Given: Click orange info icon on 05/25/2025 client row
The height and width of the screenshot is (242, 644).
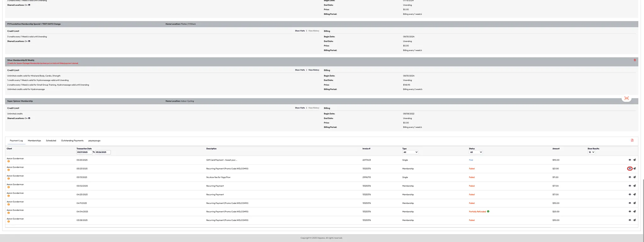Looking at the screenshot, I should (8, 161).
